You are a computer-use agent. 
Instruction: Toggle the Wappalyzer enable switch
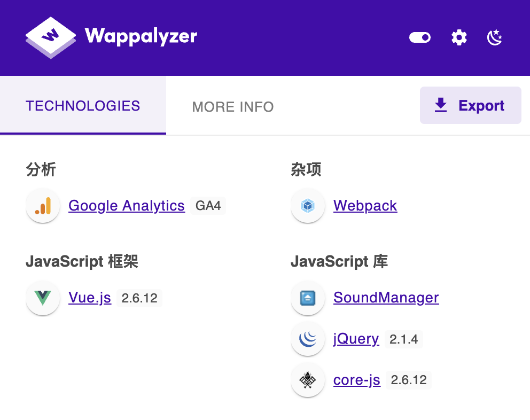(x=420, y=37)
